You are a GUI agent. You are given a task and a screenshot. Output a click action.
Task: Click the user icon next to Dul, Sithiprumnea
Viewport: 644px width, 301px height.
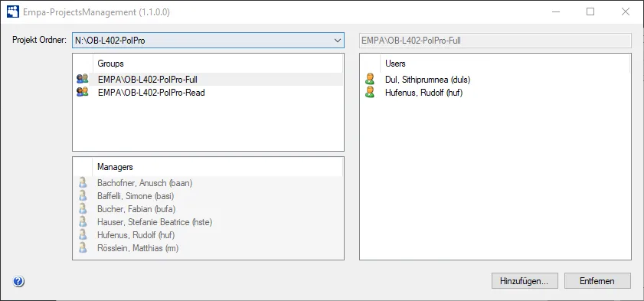(x=370, y=79)
